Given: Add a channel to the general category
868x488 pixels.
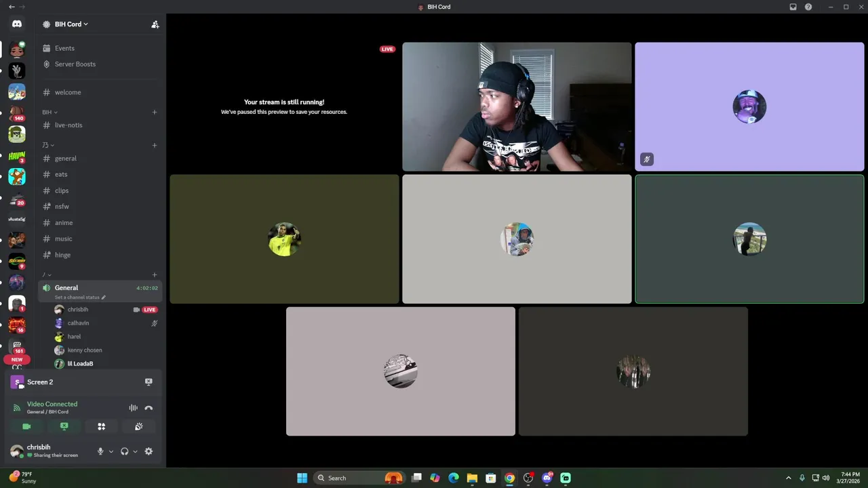Looking at the screenshot, I should [155, 145].
